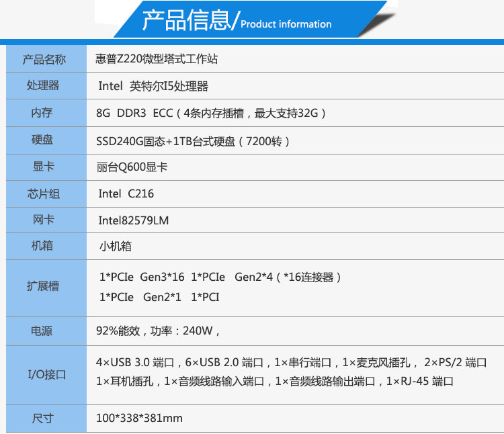
Task: Select the 网卡 label cell
Action: [46, 220]
